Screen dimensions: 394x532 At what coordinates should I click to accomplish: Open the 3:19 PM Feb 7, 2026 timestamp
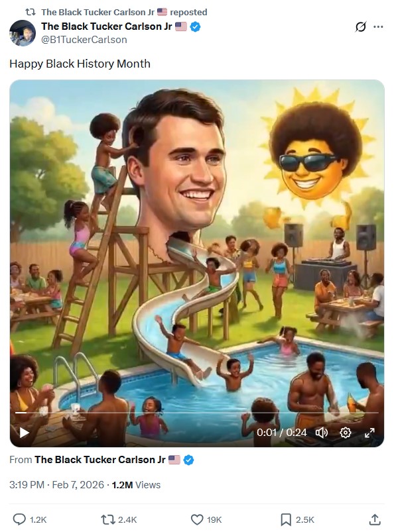[57, 485]
